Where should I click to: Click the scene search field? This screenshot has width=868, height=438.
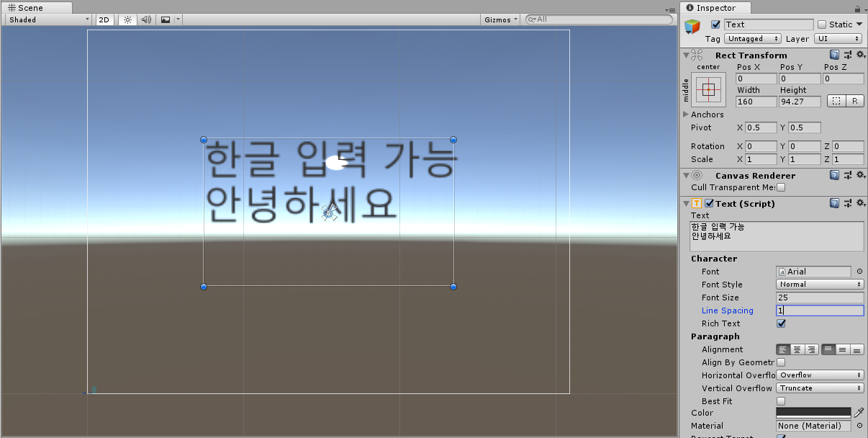(x=600, y=19)
